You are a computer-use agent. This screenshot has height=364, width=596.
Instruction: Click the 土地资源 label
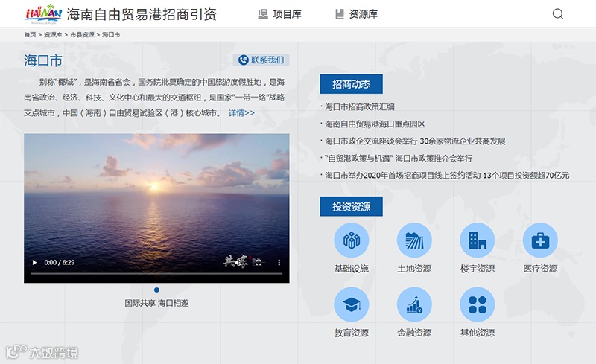(414, 269)
